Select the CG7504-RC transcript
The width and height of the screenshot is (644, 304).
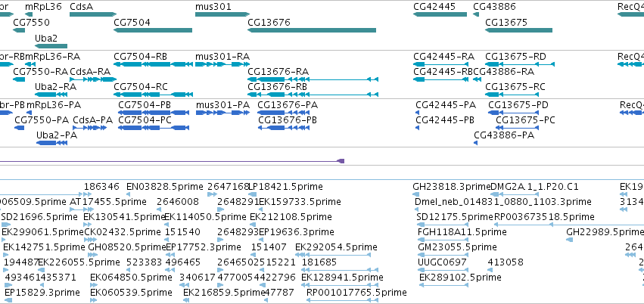tap(153, 95)
